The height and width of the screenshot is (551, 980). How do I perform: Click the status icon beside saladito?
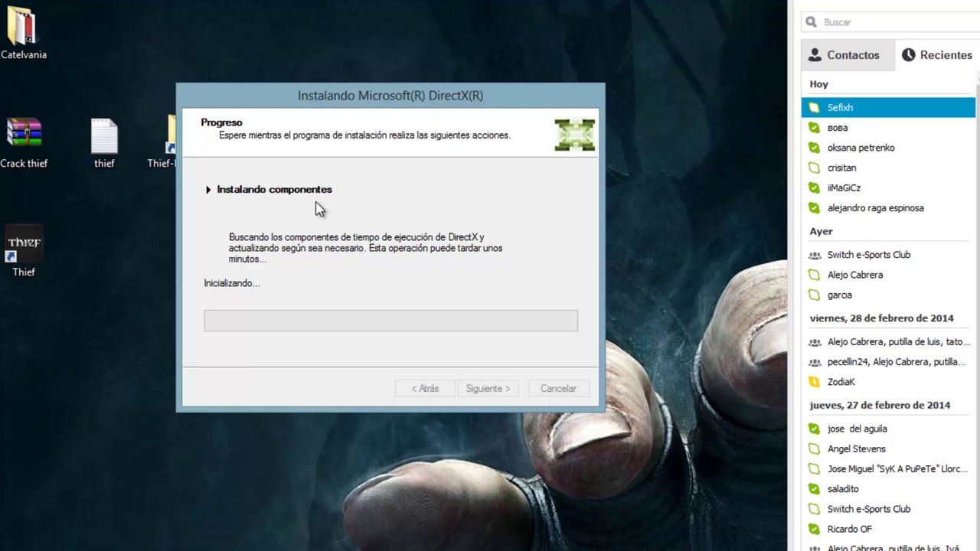click(814, 488)
